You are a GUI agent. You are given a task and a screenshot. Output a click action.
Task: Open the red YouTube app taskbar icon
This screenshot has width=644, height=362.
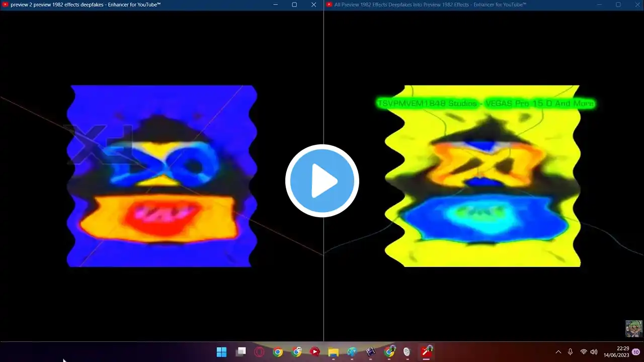tap(314, 352)
